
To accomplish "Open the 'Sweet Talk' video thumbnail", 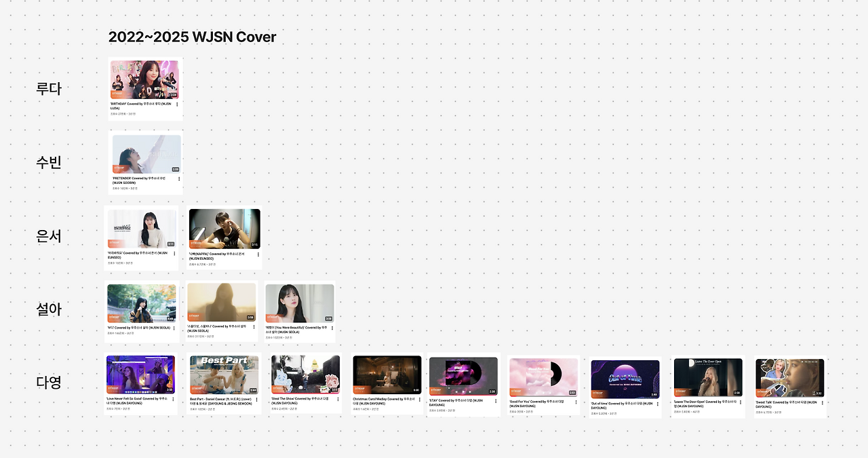I will 790,379.
